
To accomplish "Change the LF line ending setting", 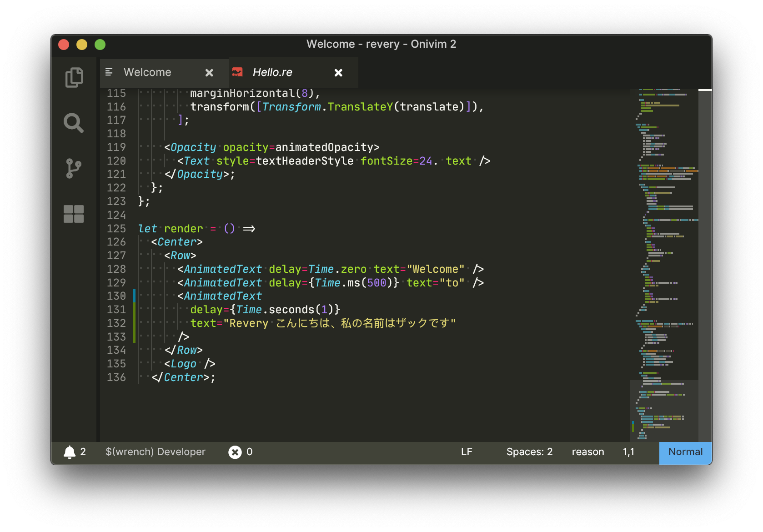I will click(x=467, y=452).
